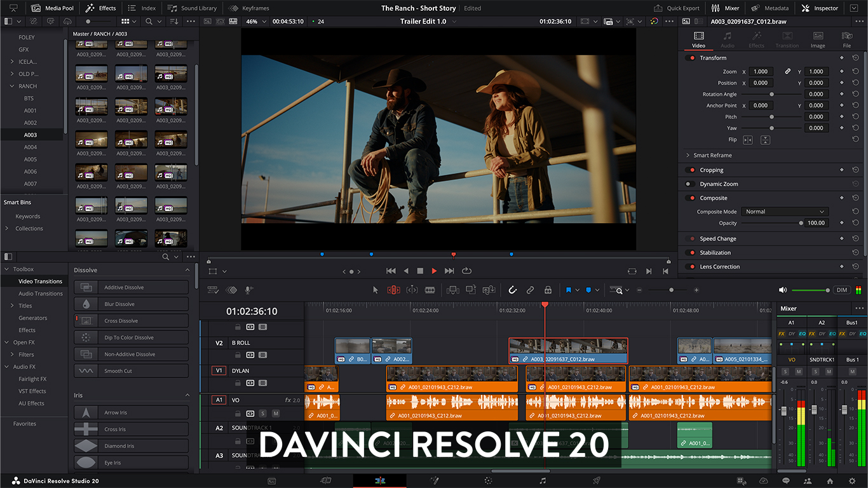Viewport: 868px width, 488px height.
Task: Collapse the Dissolve transitions group
Action: (187, 270)
